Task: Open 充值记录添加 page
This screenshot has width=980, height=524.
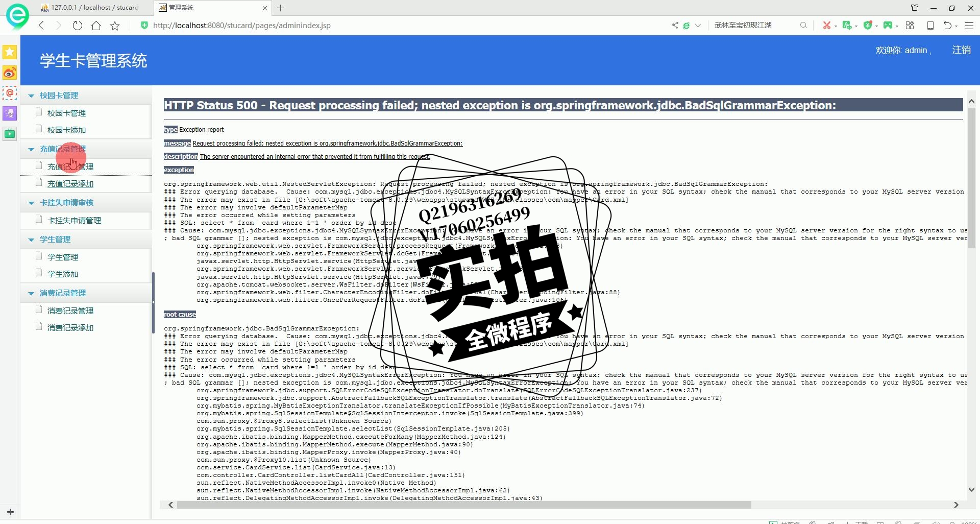Action: [x=70, y=183]
